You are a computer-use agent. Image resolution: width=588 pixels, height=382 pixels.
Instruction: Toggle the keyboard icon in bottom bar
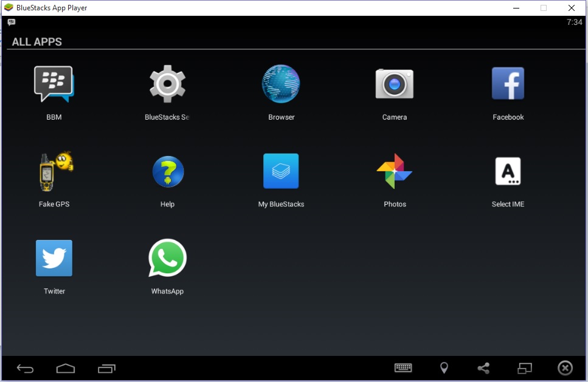coord(403,368)
